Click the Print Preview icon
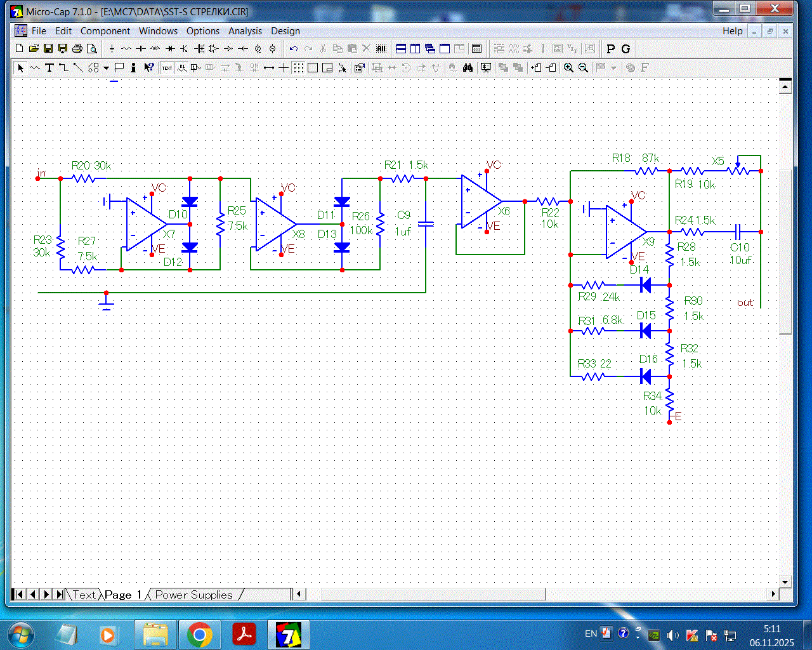 (x=92, y=49)
